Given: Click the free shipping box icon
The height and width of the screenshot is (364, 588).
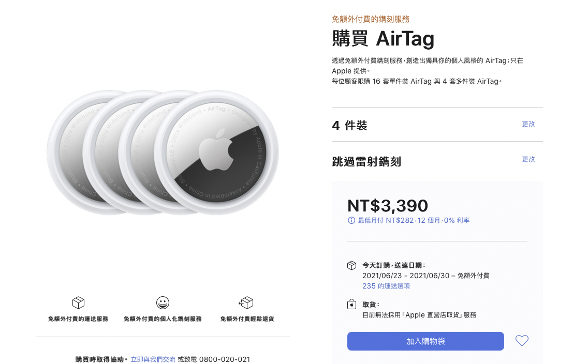Looking at the screenshot, I should 78,302.
